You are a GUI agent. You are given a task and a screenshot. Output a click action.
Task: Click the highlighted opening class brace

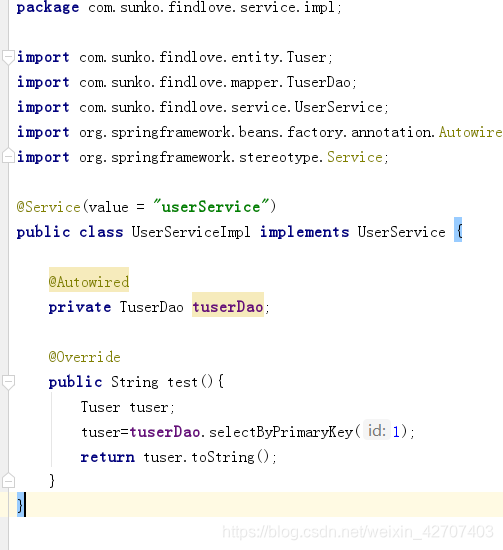[458, 230]
